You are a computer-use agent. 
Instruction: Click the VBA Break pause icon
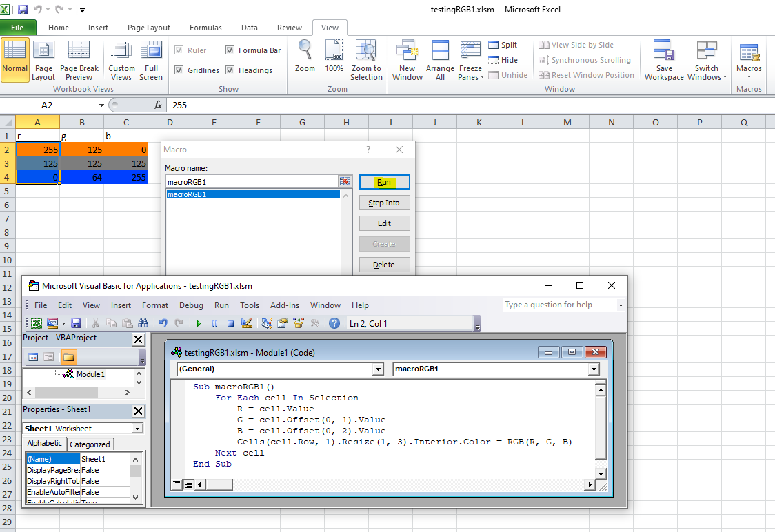[214, 324]
